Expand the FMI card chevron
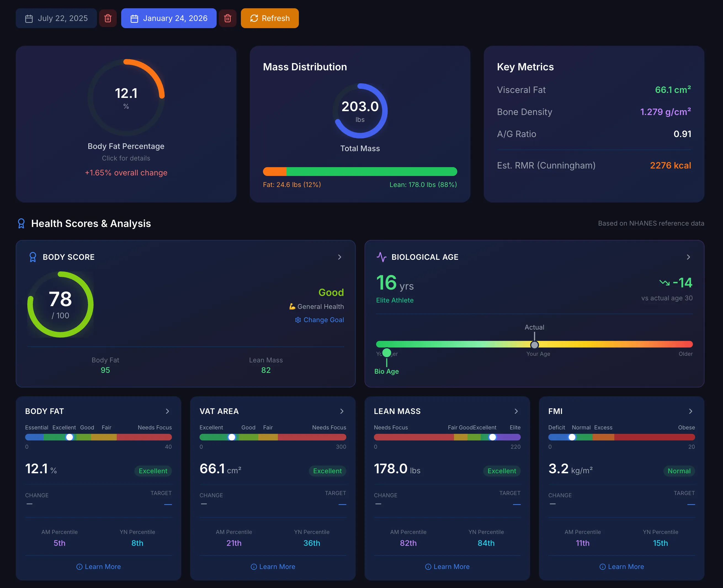 click(690, 411)
